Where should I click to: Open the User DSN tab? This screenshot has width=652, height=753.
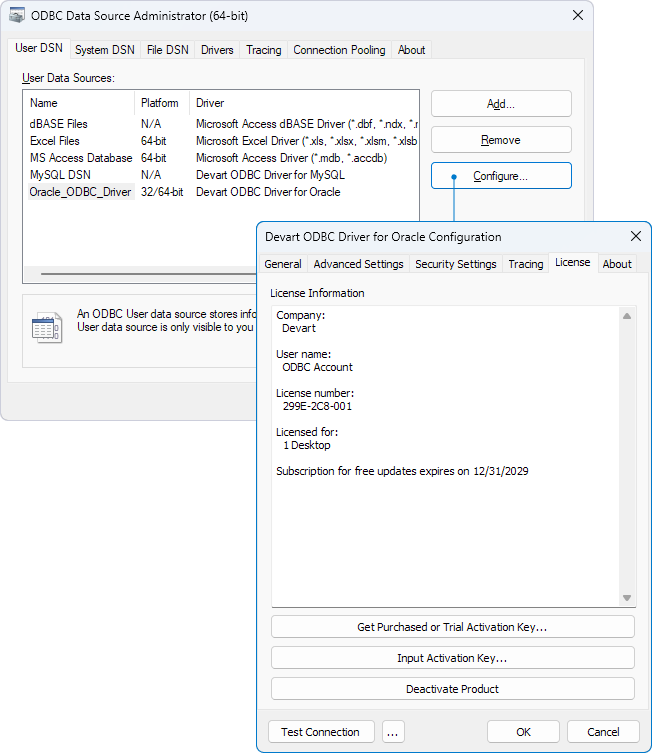pos(39,48)
